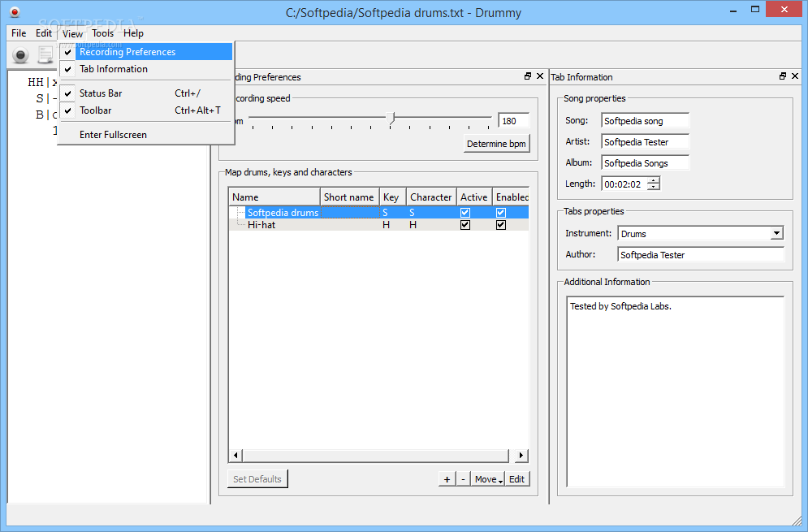The height and width of the screenshot is (532, 808).
Task: Click the Edit button below drum table
Action: (x=516, y=479)
